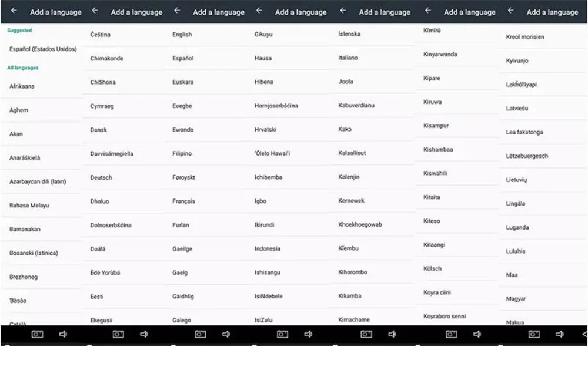Pick Dansk as the language
Screen dimensions: 588x387
123,130
